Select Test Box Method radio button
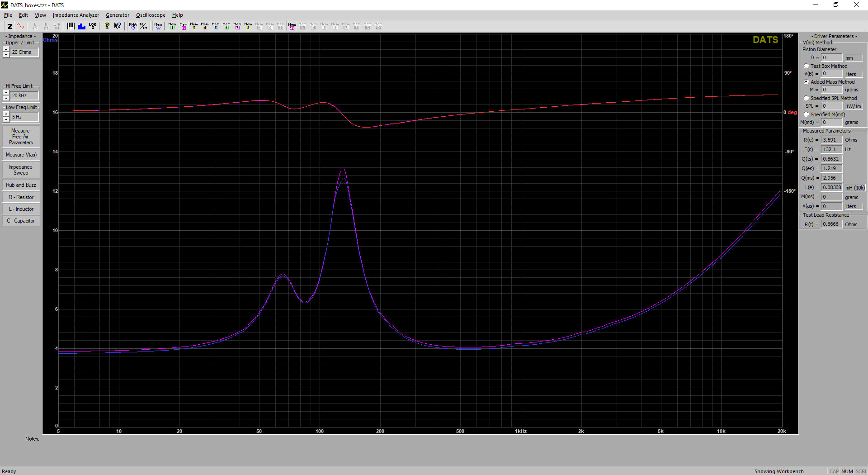The width and height of the screenshot is (868, 475). (x=807, y=66)
